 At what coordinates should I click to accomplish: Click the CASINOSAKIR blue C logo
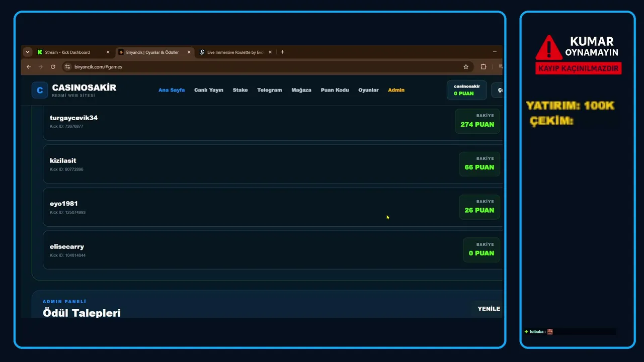coord(40,90)
